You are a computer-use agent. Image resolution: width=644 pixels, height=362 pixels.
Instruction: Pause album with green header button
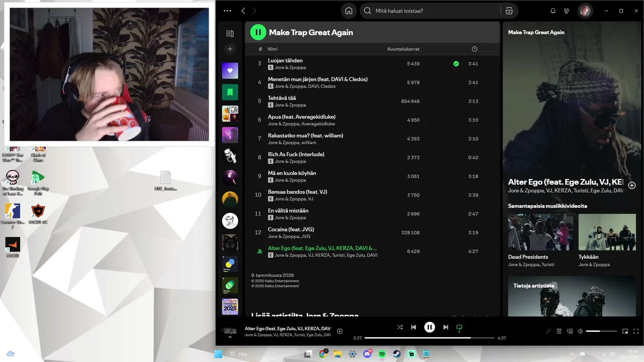258,32
